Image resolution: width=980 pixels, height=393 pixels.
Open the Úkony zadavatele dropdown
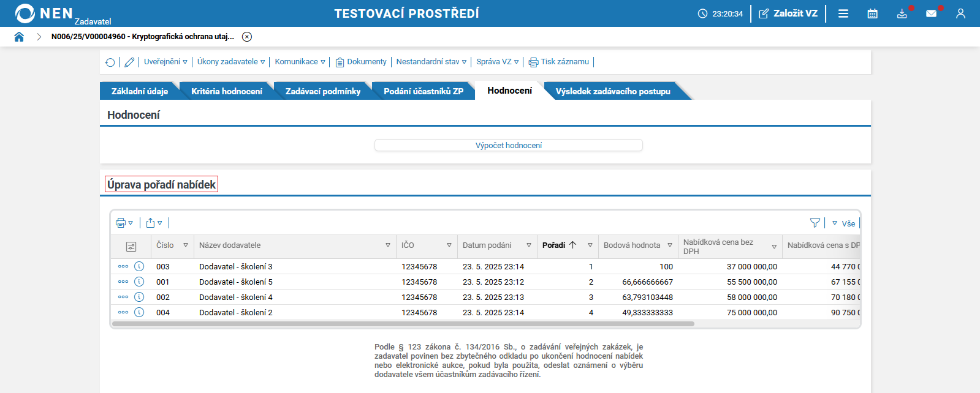click(231, 62)
